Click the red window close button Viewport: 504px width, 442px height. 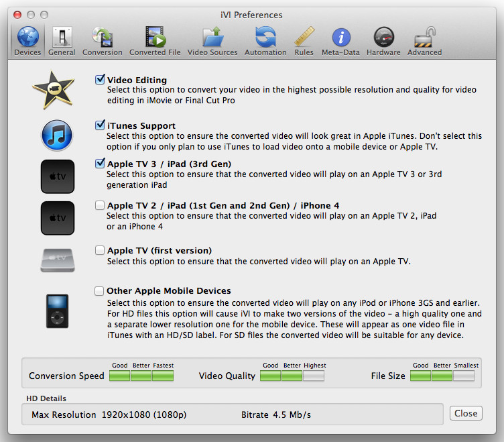(17, 15)
